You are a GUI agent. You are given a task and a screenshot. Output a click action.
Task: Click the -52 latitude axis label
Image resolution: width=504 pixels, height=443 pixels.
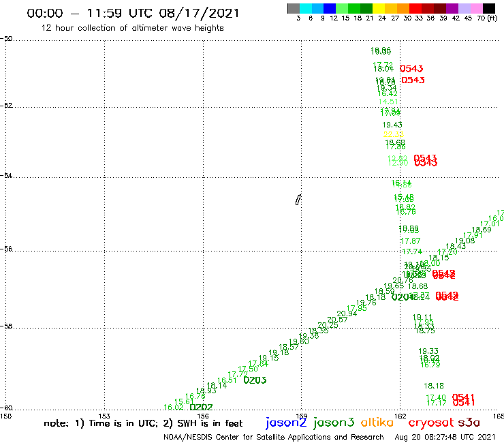tap(6, 106)
